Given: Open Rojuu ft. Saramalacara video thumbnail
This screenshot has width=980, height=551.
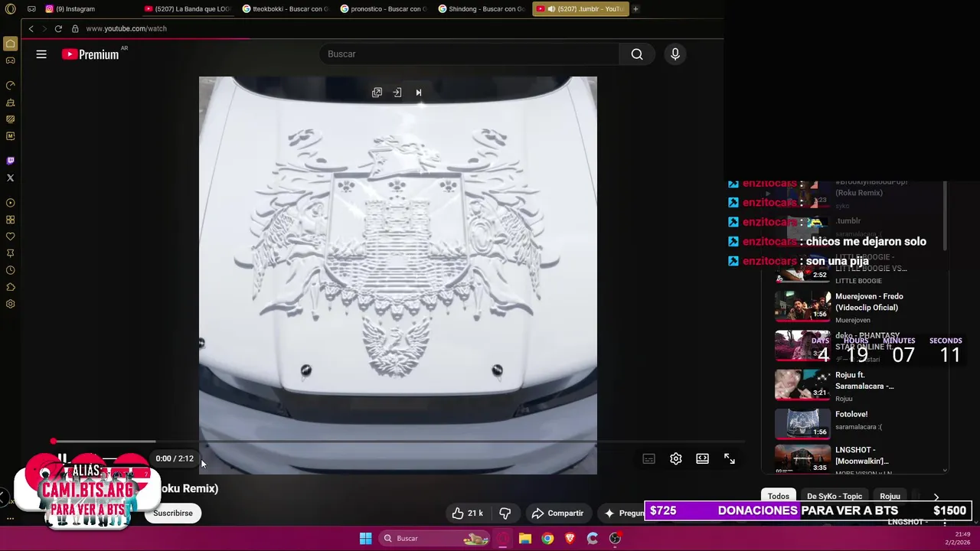Looking at the screenshot, I should [802, 385].
